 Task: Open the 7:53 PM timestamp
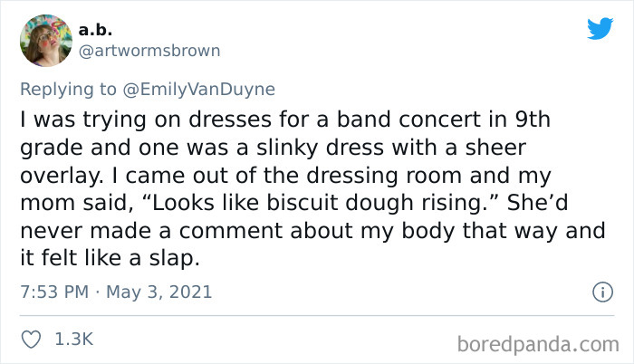coord(54,292)
